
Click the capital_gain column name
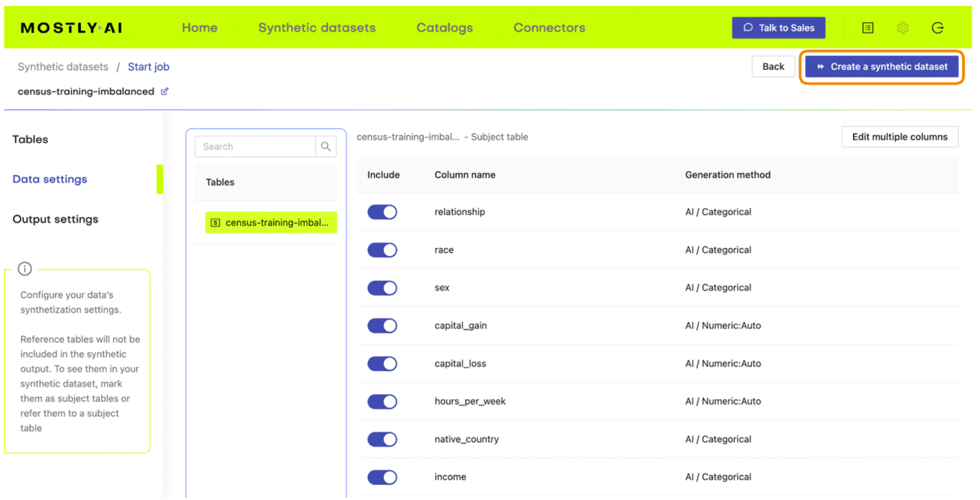461,326
